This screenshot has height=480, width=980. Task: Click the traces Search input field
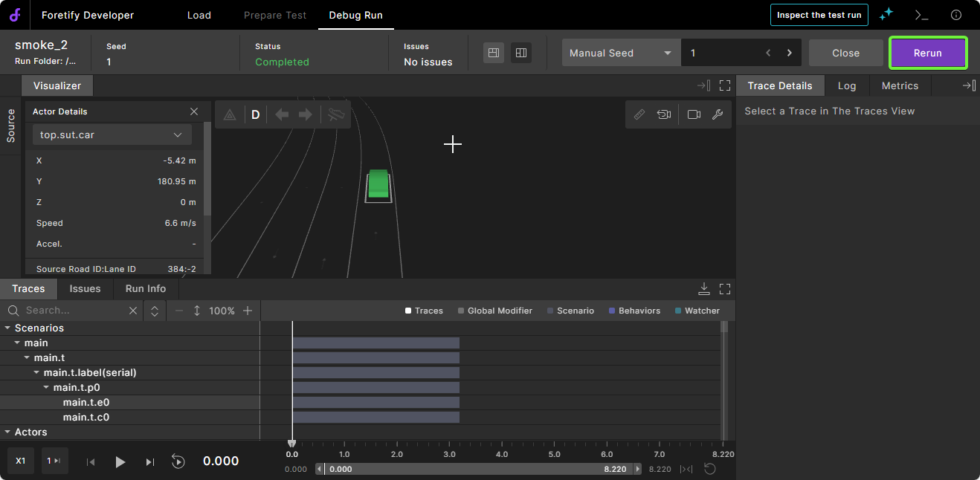tap(73, 311)
